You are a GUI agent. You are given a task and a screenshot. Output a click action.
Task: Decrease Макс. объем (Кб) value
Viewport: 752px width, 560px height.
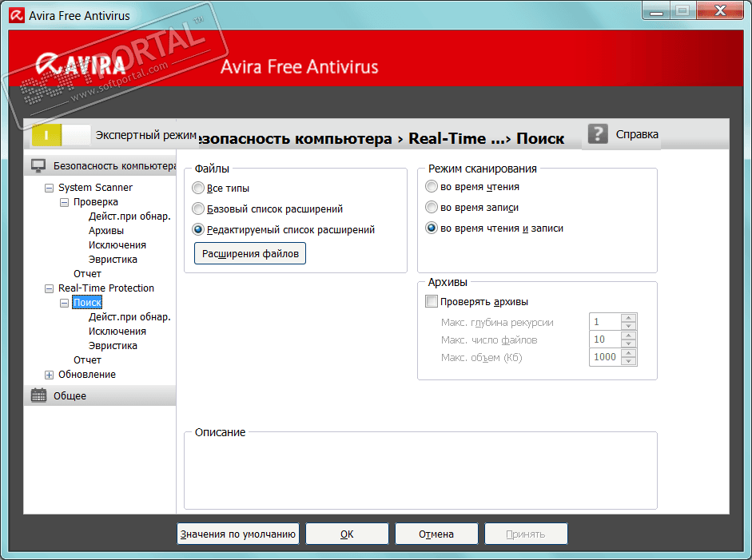click(x=628, y=361)
